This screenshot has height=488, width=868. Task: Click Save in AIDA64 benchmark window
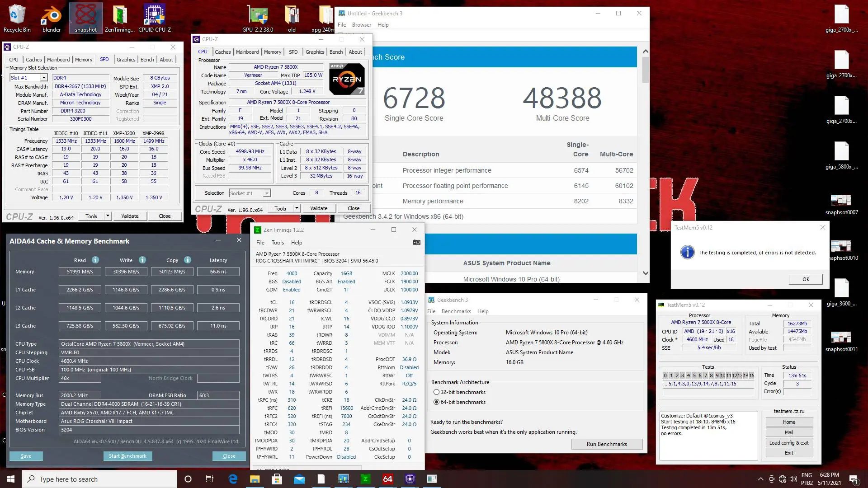click(x=26, y=456)
